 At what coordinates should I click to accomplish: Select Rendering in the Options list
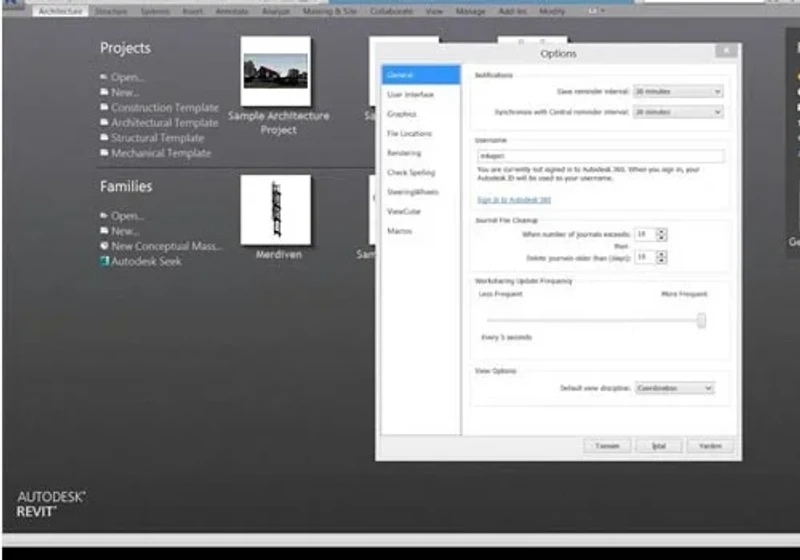click(421, 152)
